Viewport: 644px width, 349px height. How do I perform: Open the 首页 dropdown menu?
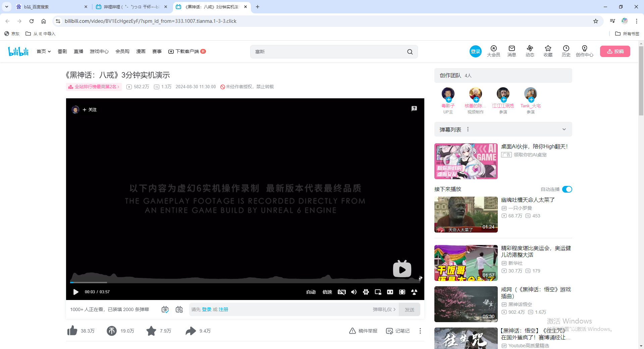click(x=44, y=51)
